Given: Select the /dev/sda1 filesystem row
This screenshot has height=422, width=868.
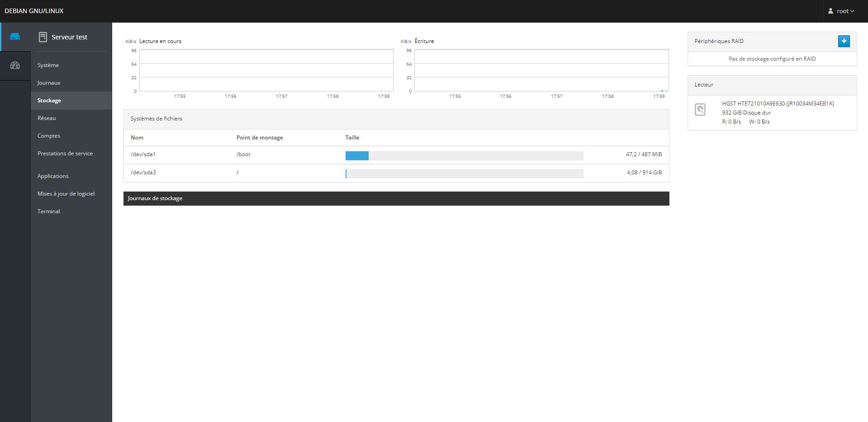Looking at the screenshot, I should pos(143,154).
